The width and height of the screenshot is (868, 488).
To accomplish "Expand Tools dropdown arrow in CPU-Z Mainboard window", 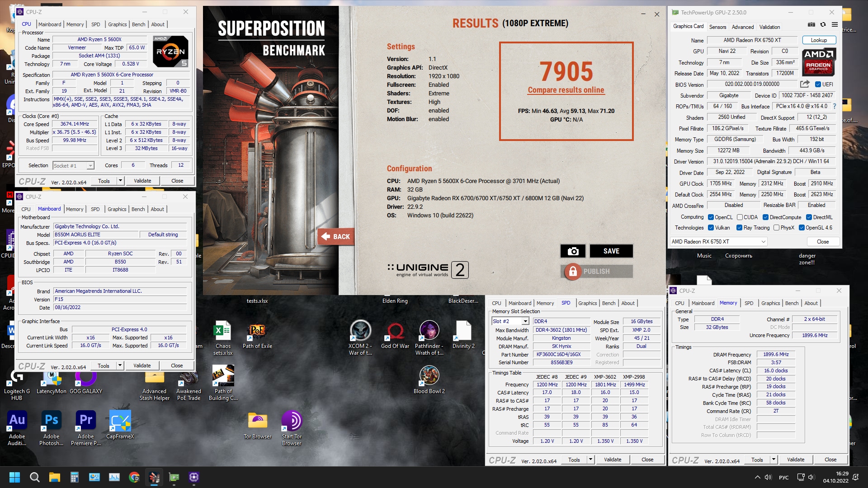I will 120,366.
